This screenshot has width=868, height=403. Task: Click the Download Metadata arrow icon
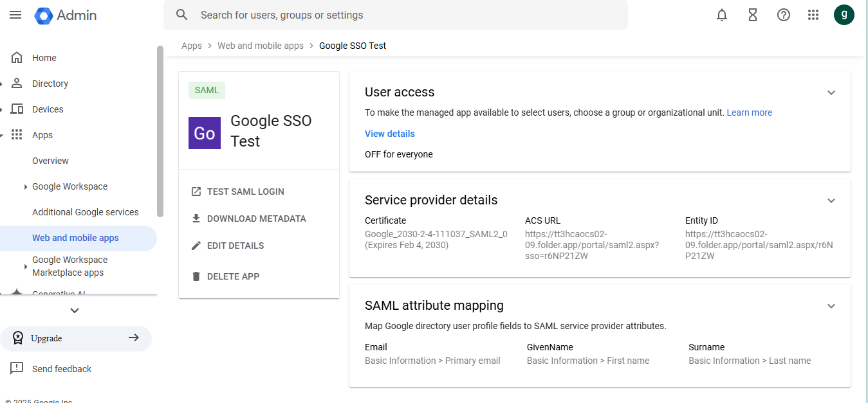(x=196, y=219)
